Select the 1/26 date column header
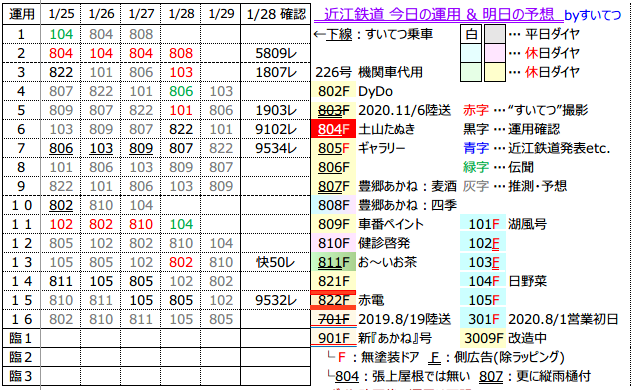Image resolution: width=631 pixels, height=390 pixels. [101, 14]
